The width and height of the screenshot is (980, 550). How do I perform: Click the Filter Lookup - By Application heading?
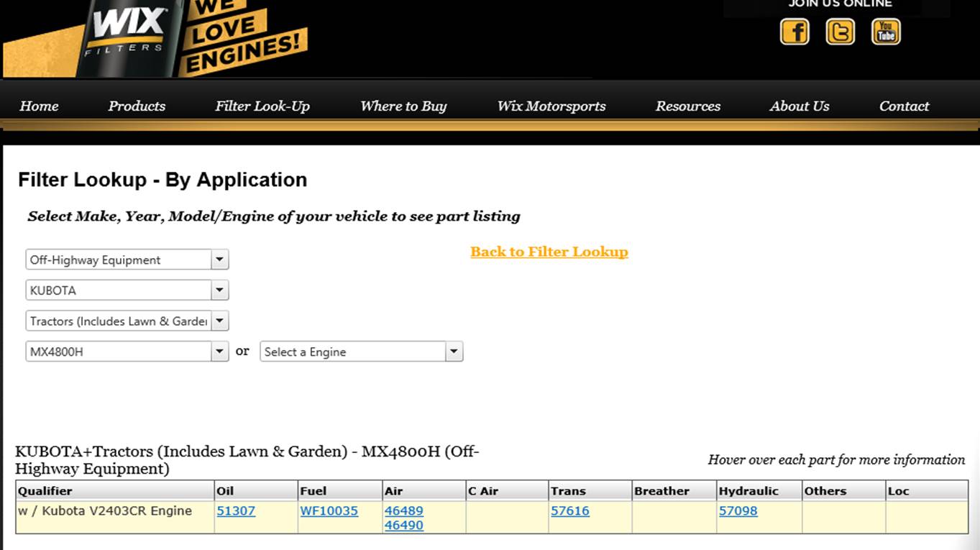click(x=162, y=180)
